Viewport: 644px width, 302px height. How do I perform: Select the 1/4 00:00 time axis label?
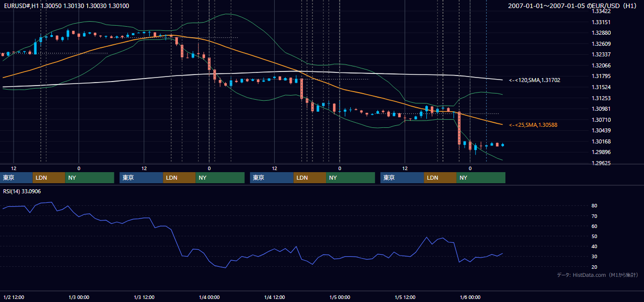209,297
